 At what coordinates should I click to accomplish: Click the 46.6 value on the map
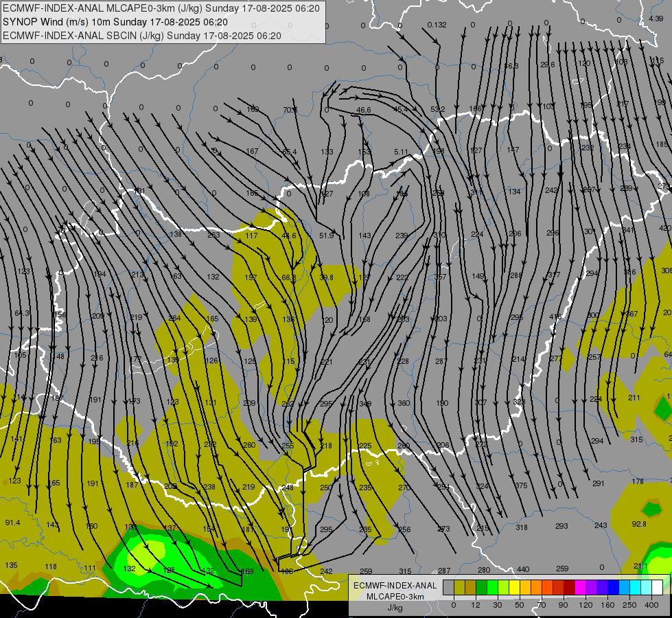click(363, 110)
